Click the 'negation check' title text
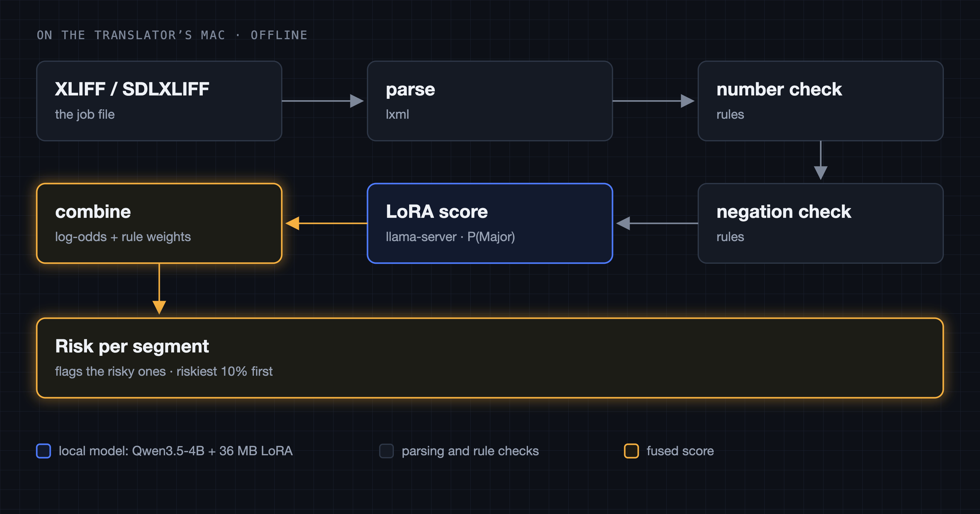This screenshot has height=514, width=980. click(784, 212)
